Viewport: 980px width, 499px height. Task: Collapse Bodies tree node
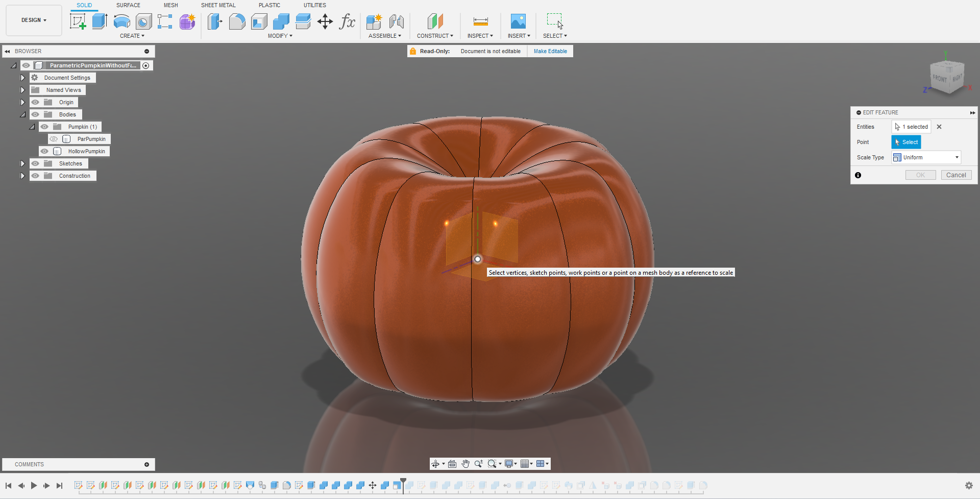coord(22,114)
